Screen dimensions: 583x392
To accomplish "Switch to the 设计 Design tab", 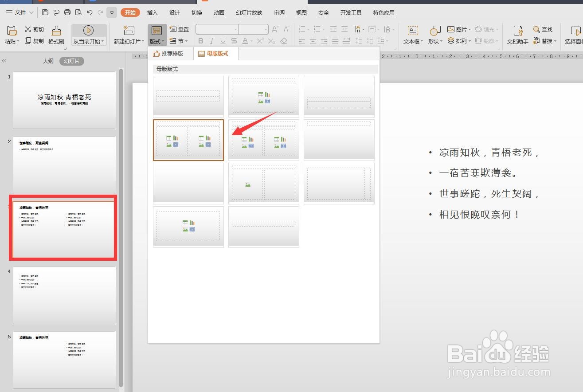I will [x=175, y=12].
